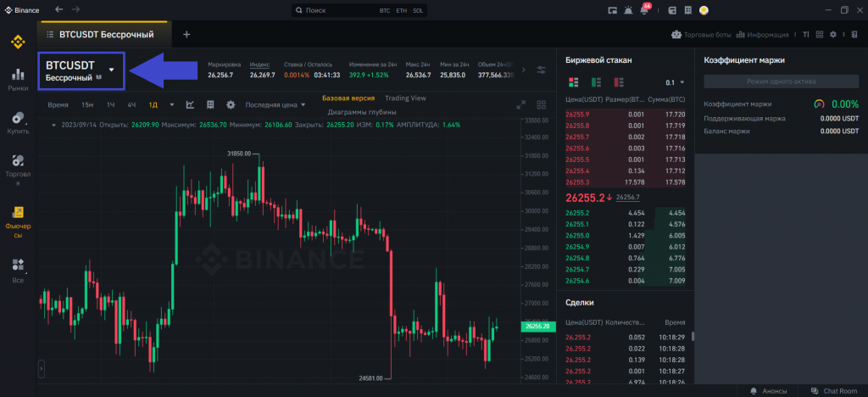Show order book with both bids and asks

point(574,82)
